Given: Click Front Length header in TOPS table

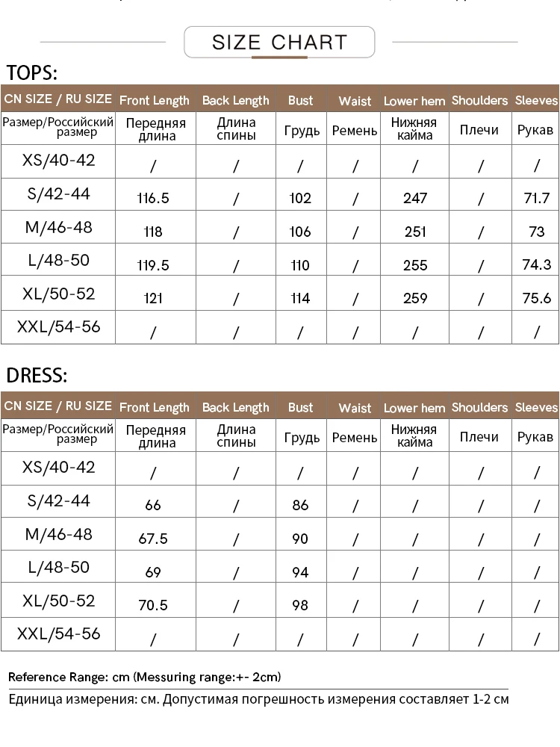Looking at the screenshot, I should click(x=155, y=101).
